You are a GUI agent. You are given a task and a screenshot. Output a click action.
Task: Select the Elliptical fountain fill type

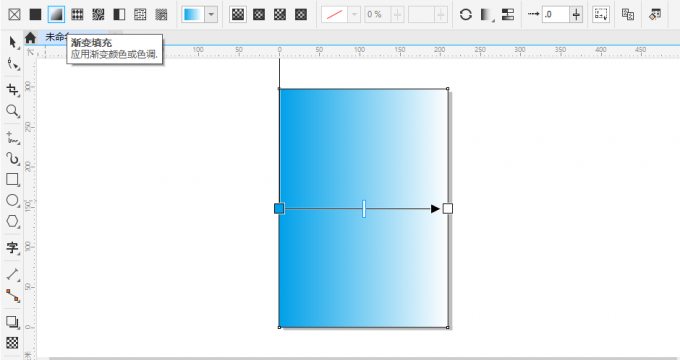tap(259, 14)
